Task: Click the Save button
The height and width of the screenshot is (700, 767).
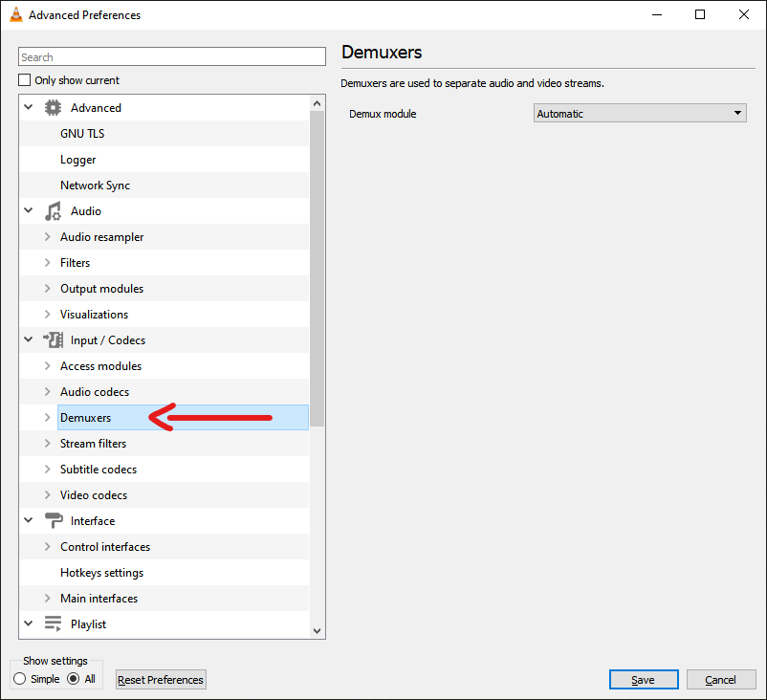Action: click(643, 680)
